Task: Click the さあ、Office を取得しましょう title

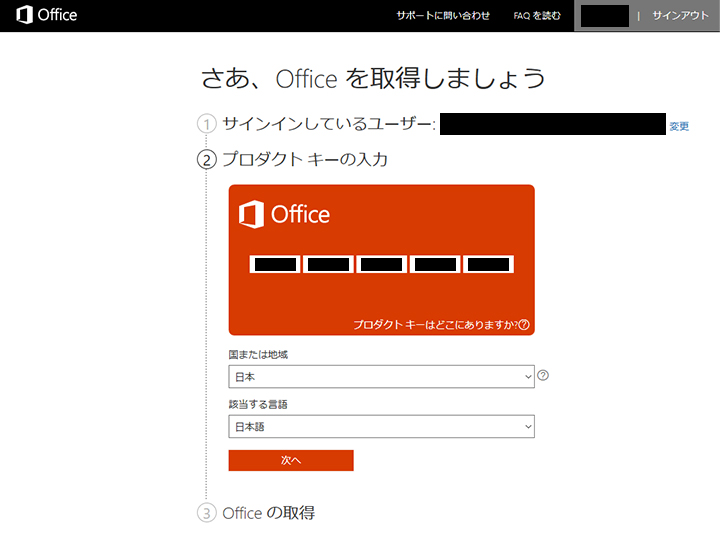Action: coord(373,79)
